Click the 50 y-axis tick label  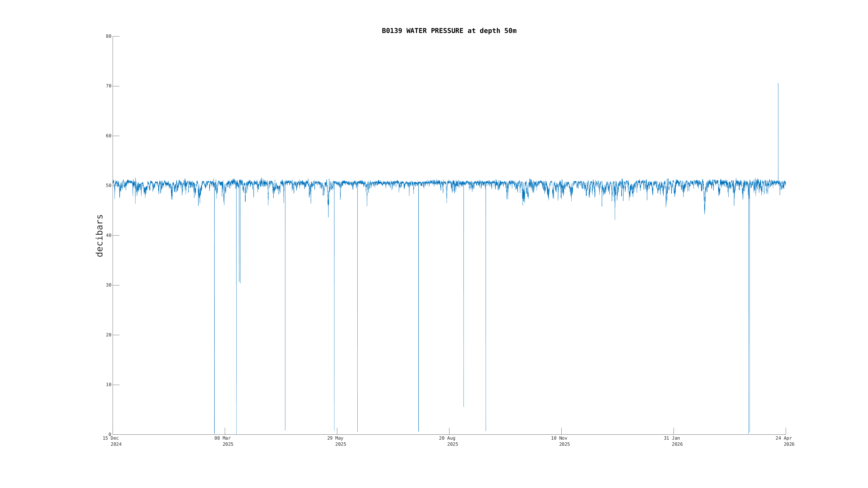108,186
